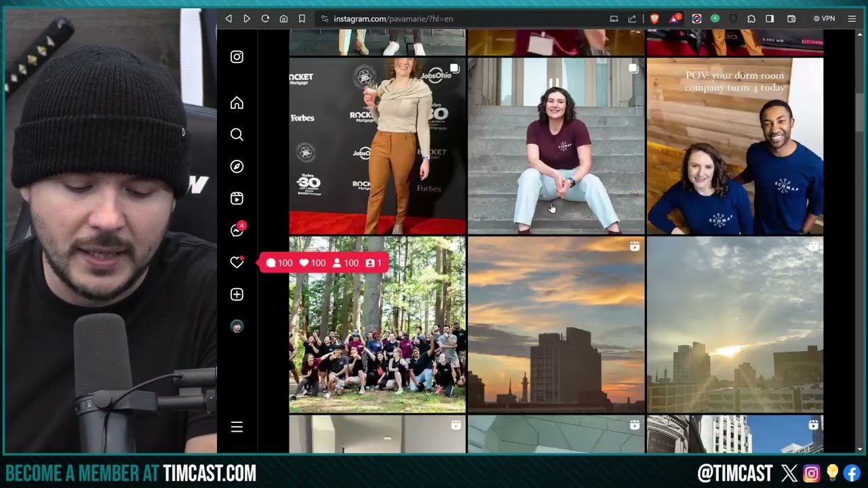Open the group photo in the forest post
Screen dimensions: 868x488
pyautogui.click(x=377, y=325)
